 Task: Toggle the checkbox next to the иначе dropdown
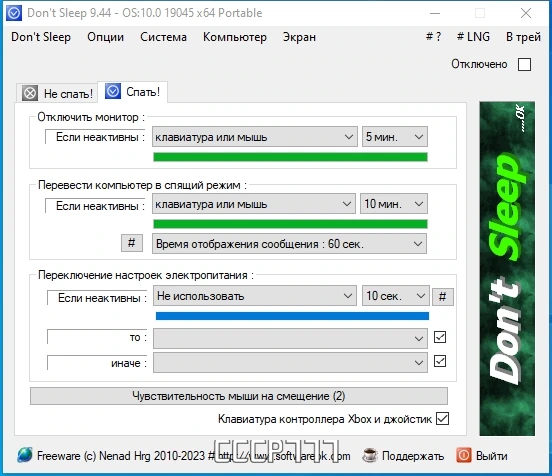coord(440,361)
